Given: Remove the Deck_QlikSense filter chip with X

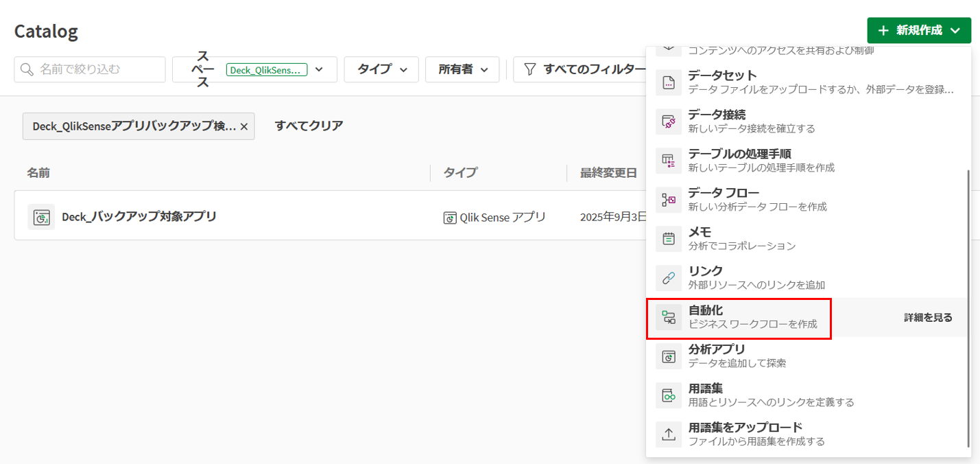Looking at the screenshot, I should [243, 127].
